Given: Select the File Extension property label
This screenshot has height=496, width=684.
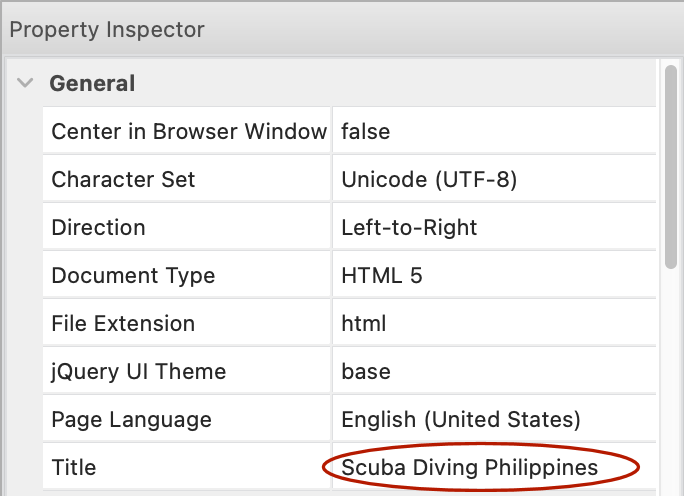Looking at the screenshot, I should (x=123, y=324).
